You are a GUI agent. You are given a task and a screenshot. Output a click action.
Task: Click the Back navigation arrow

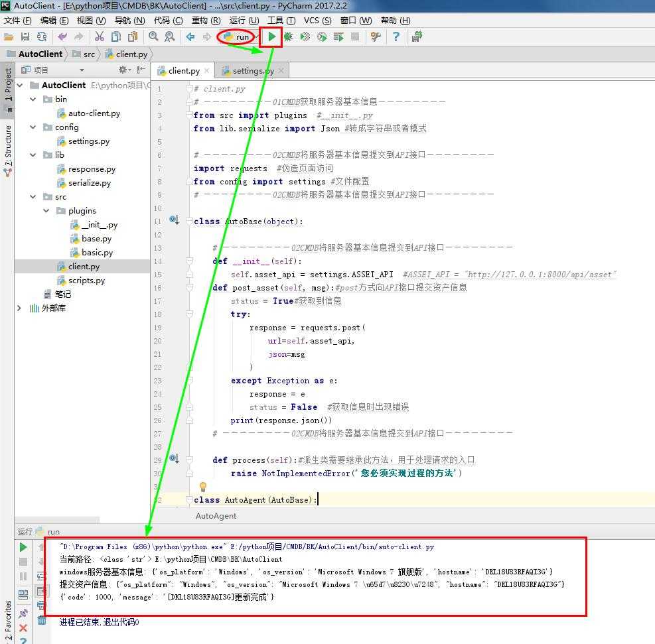(x=190, y=37)
